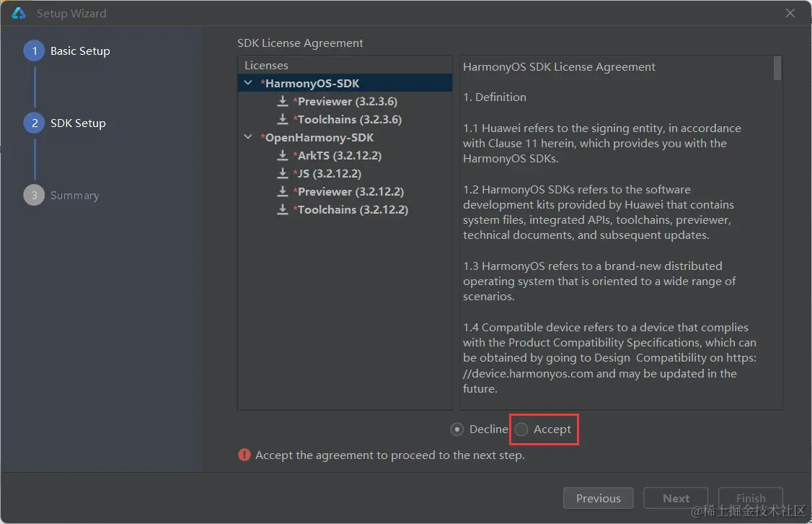Screen dimensions: 812x524
Task: Click download icon beside JS (3.2.12.2)
Action: tap(283, 173)
